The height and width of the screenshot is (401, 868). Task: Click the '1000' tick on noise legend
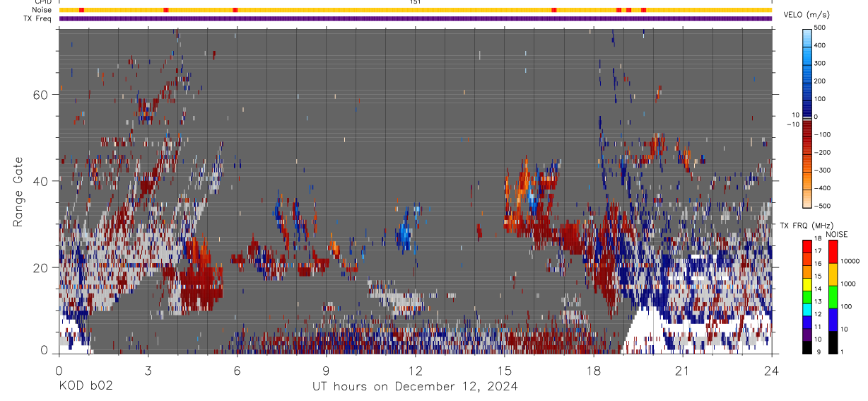pyautogui.click(x=849, y=284)
